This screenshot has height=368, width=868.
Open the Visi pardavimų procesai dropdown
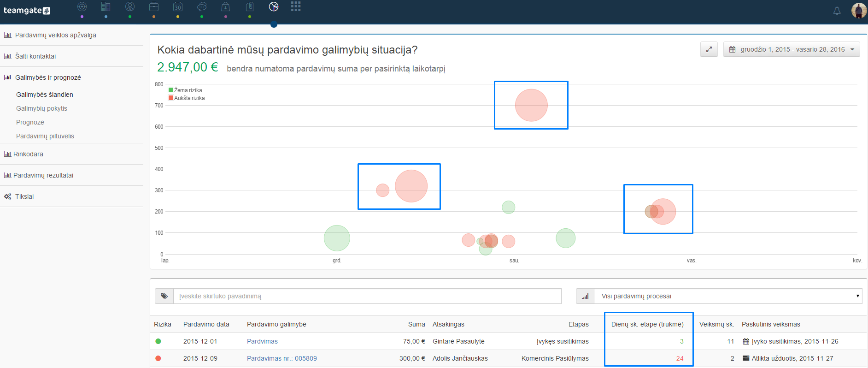coord(728,296)
